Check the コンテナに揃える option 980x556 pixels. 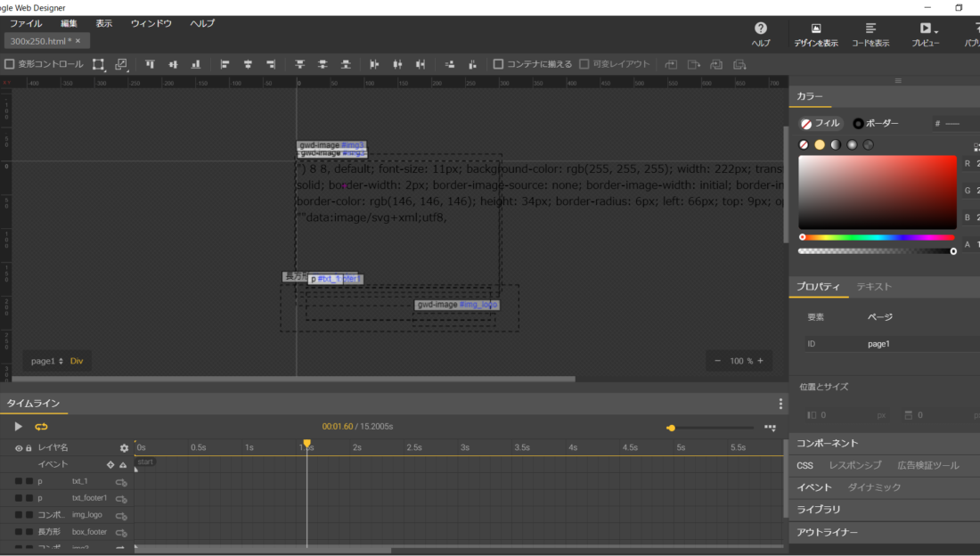[x=499, y=64]
